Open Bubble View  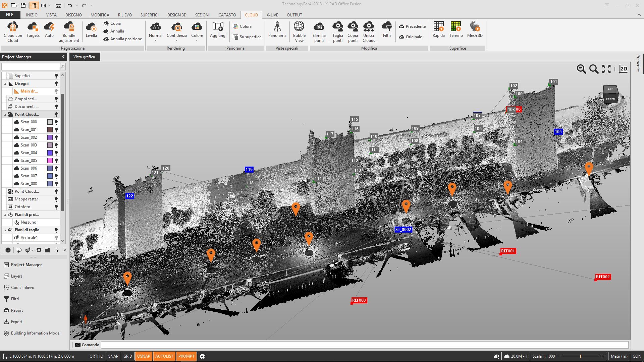coord(299,32)
